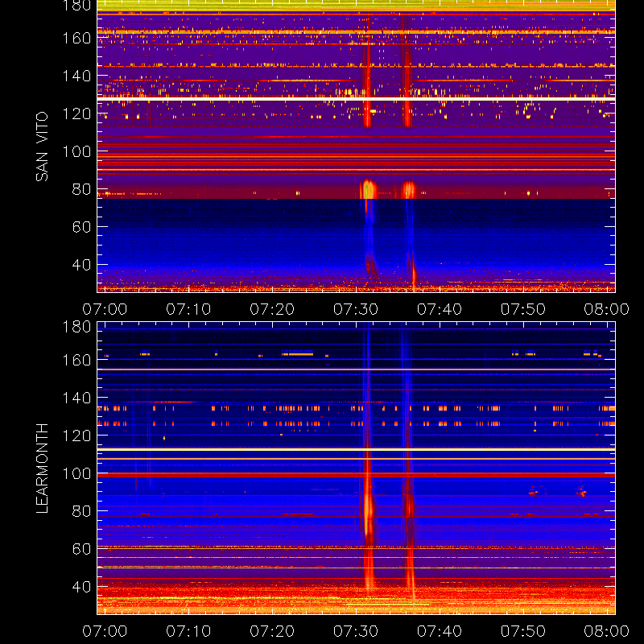Click the 07:00 time label under San Vito plot

pos(105,309)
